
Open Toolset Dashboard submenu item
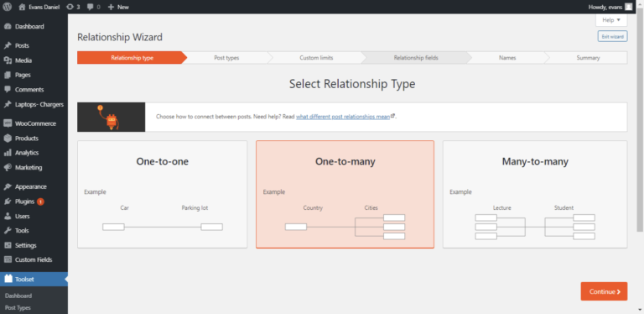(x=18, y=296)
